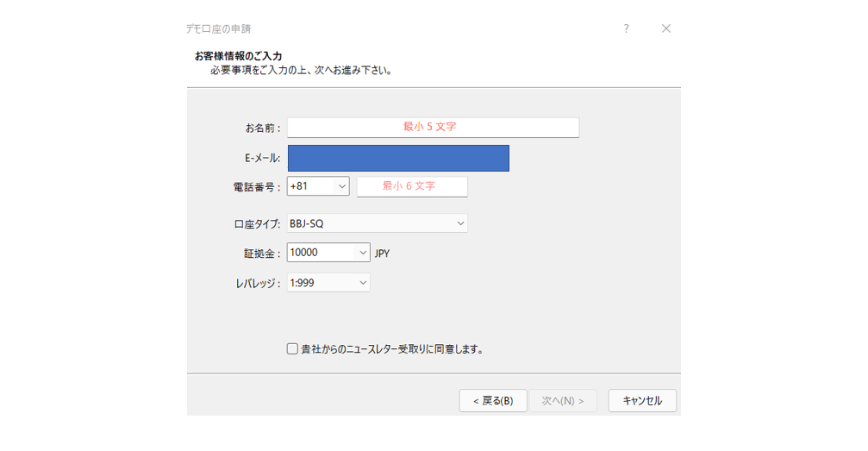
Task: Click the 口座タイプ label text
Action: coord(257,224)
